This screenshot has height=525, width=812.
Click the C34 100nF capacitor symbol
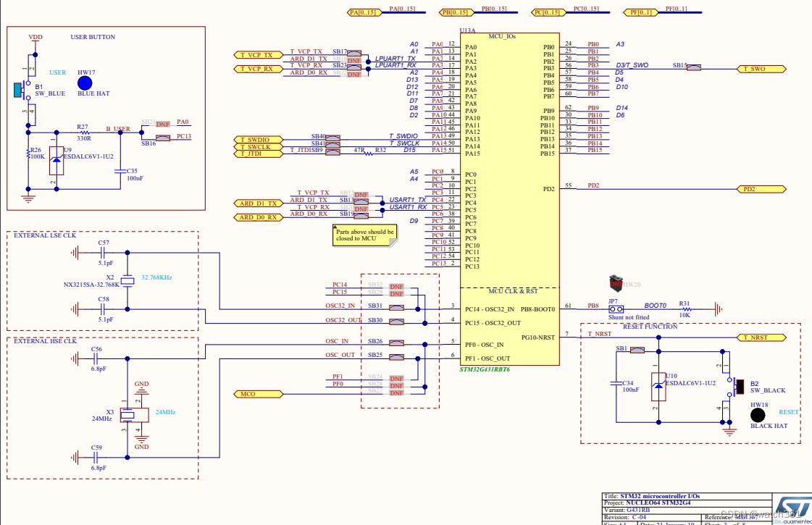(616, 383)
